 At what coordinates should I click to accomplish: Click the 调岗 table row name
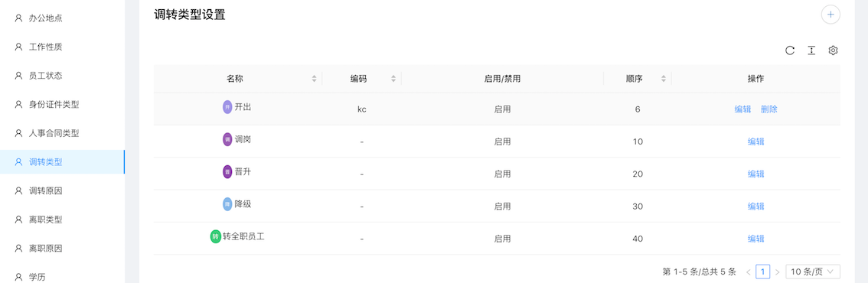pyautogui.click(x=243, y=139)
